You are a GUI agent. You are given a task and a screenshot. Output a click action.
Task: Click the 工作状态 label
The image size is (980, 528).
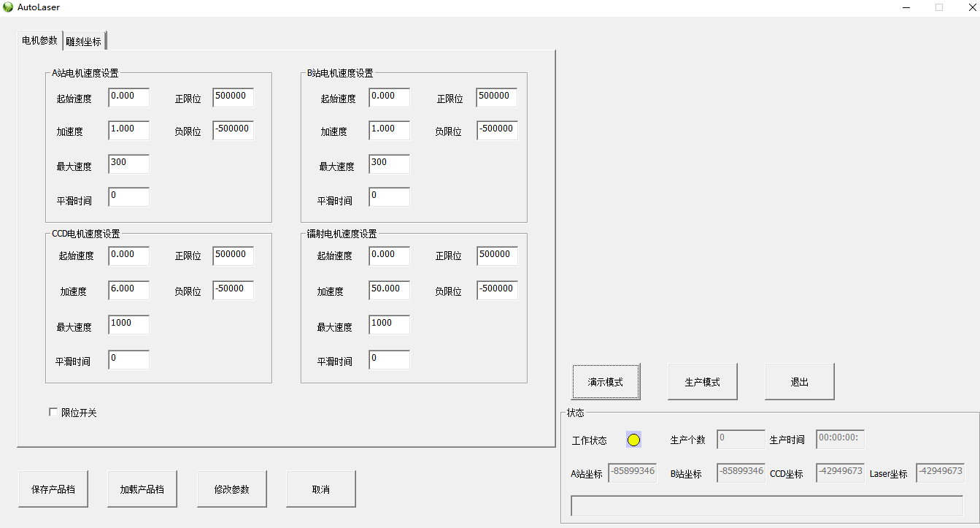pyautogui.click(x=590, y=440)
